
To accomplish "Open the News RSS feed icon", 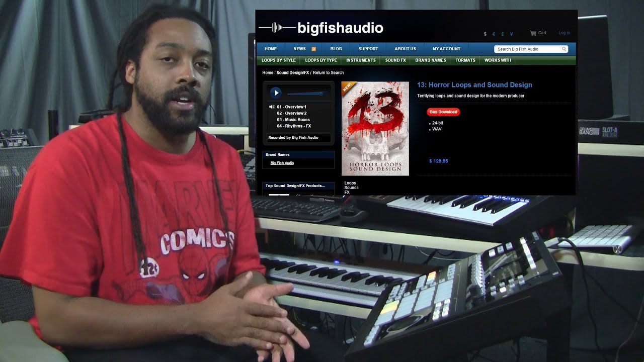I will pos(313,49).
